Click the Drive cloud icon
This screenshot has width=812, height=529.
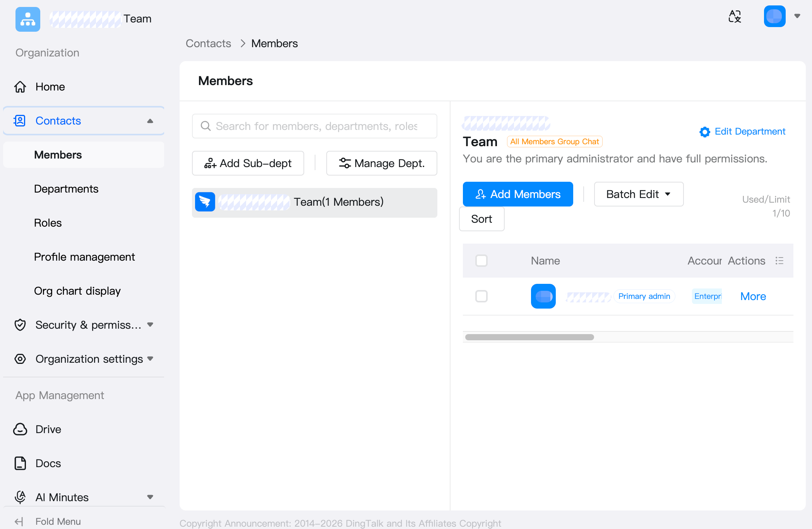20,429
